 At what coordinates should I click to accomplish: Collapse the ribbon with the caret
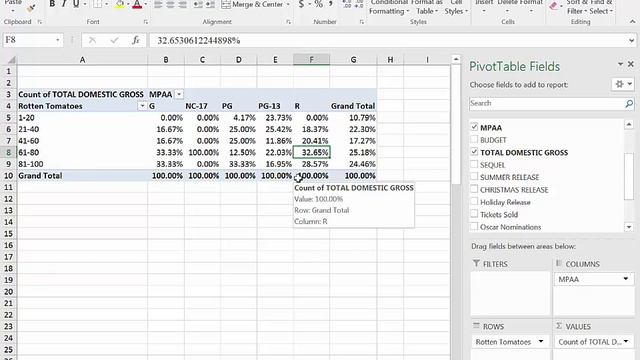[x=632, y=22]
